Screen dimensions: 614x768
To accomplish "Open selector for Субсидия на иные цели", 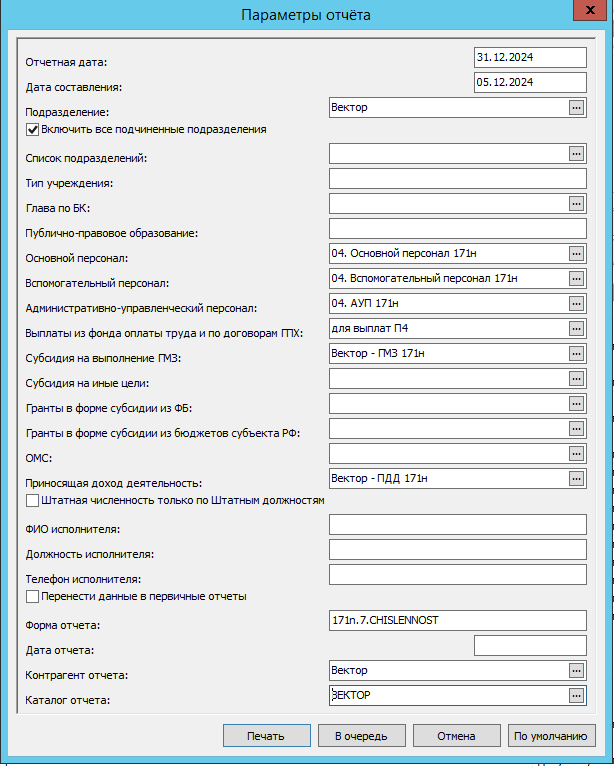I will [576, 379].
